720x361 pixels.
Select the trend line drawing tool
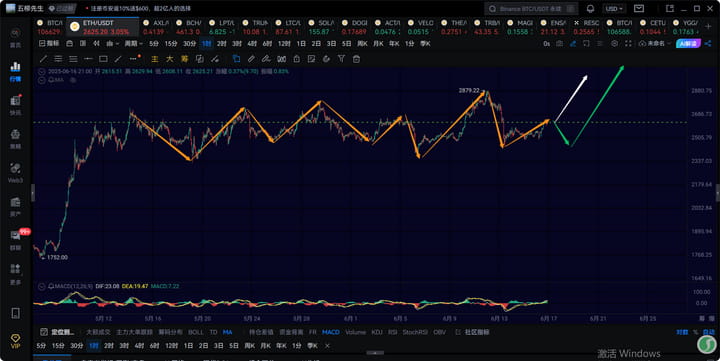coord(43,59)
